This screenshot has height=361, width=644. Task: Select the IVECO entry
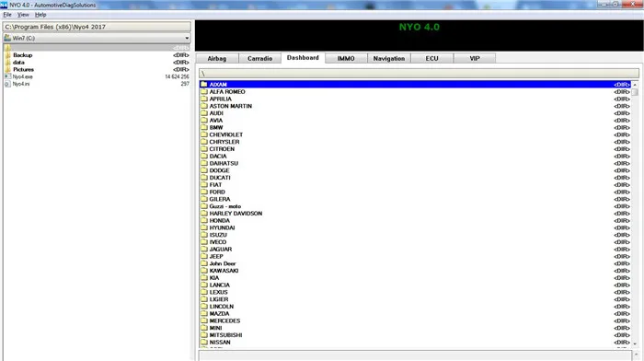pyautogui.click(x=415, y=242)
